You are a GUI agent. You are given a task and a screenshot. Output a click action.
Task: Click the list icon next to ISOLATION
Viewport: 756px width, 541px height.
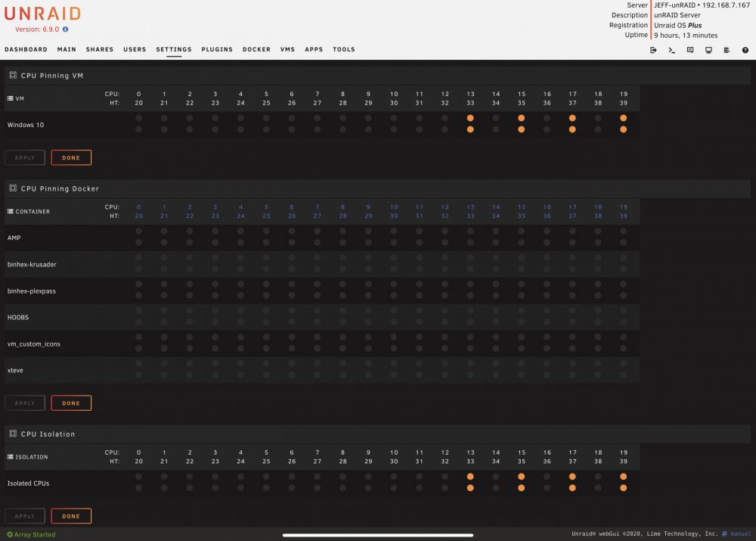[x=10, y=456]
